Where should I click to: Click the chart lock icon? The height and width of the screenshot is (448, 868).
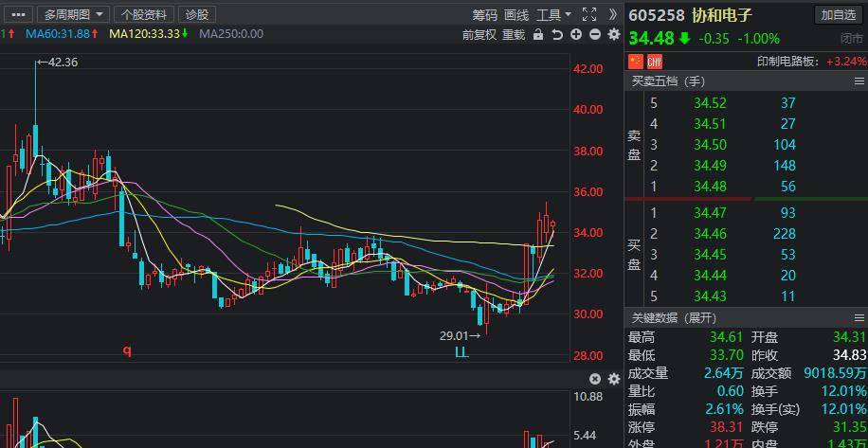coord(538,35)
